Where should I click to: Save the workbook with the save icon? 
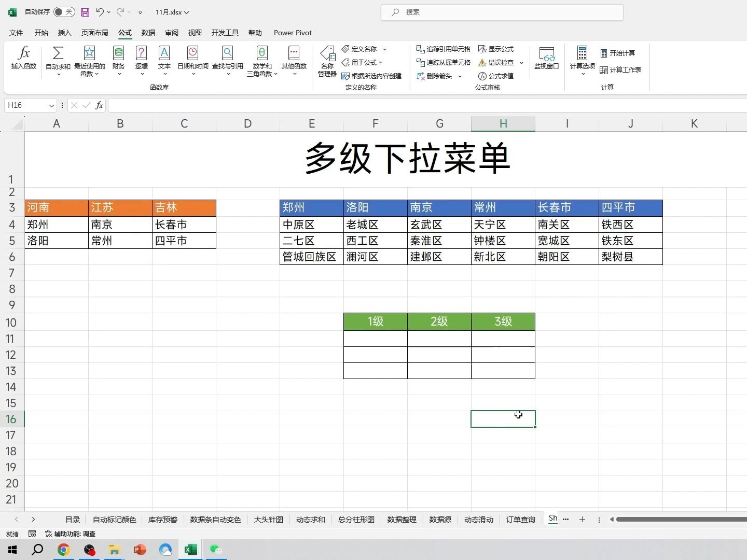coord(85,12)
